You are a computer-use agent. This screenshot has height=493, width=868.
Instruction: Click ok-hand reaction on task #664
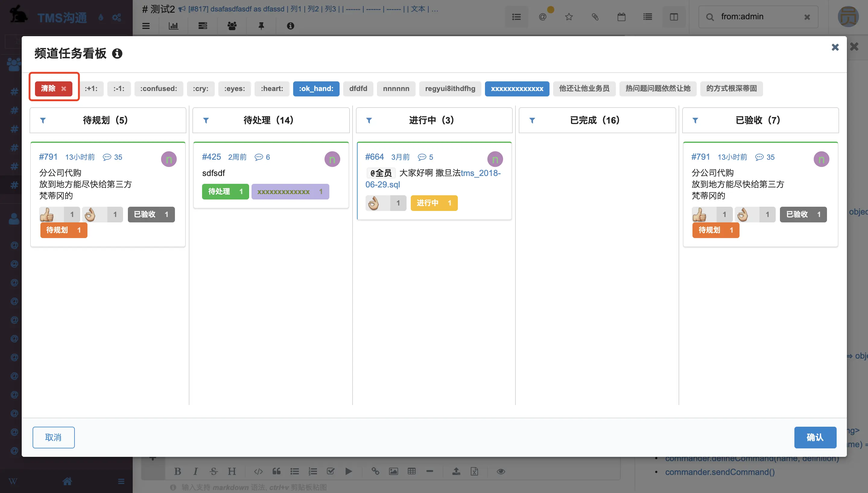tap(385, 203)
